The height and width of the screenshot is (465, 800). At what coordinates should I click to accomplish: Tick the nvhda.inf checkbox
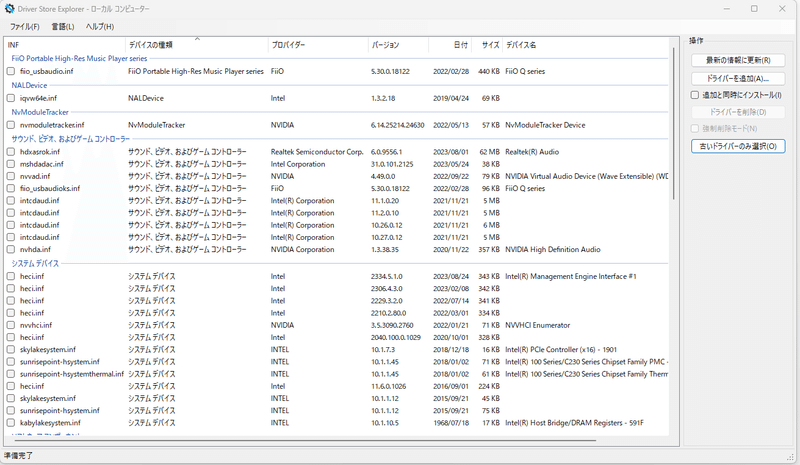pyautogui.click(x=11, y=250)
